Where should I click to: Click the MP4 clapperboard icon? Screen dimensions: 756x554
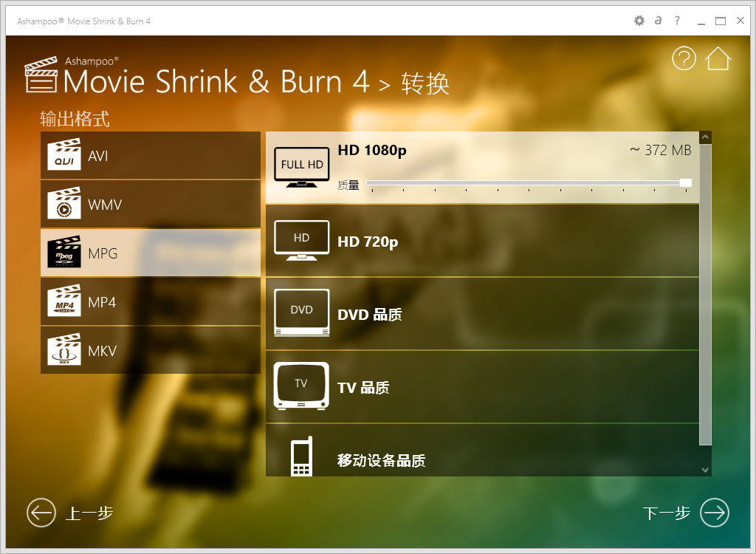click(63, 302)
